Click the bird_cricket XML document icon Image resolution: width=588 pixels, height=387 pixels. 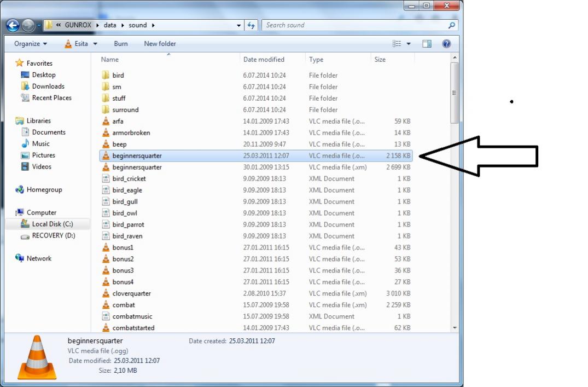(x=106, y=179)
